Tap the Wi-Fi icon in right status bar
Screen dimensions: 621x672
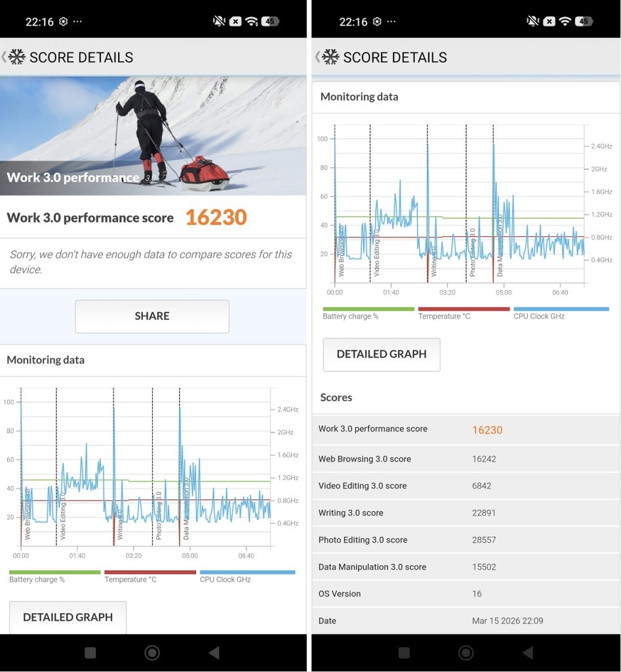coord(565,21)
